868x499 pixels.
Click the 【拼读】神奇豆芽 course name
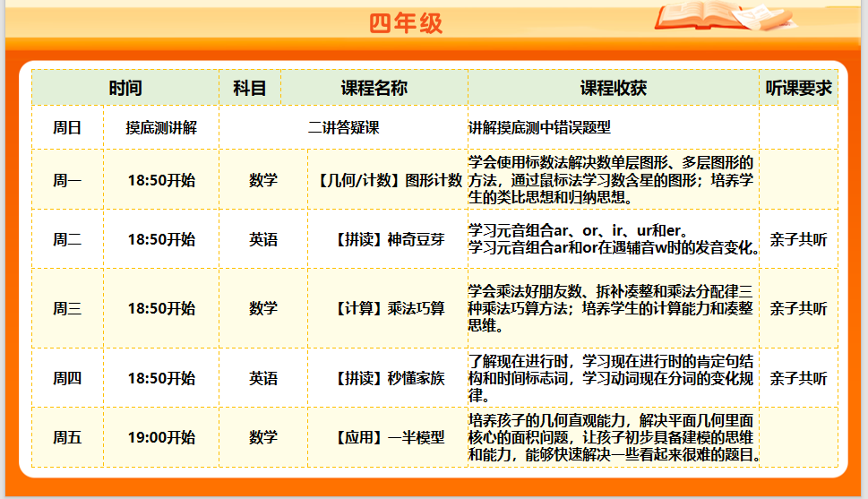[x=391, y=240]
